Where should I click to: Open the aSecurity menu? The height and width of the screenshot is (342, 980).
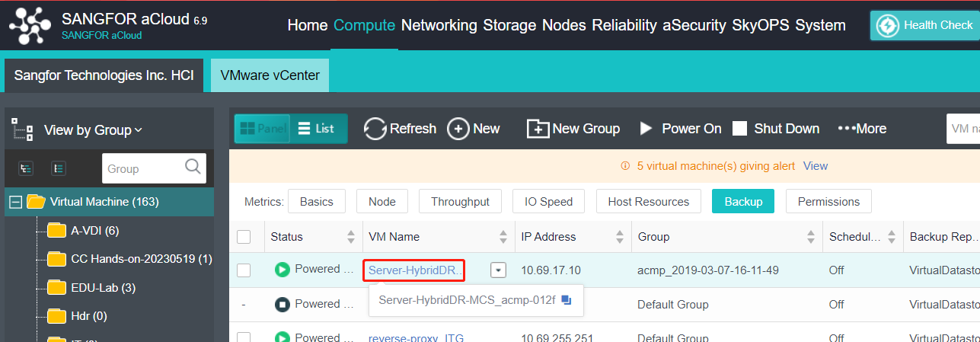pyautogui.click(x=694, y=25)
